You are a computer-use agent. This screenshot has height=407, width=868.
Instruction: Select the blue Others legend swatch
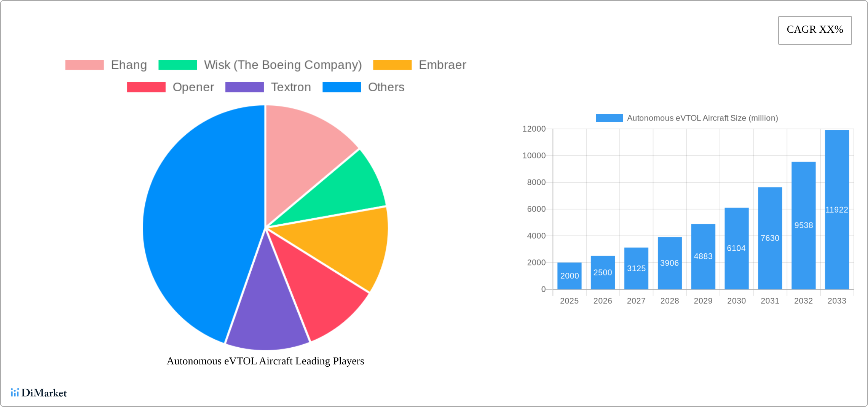pyautogui.click(x=341, y=87)
